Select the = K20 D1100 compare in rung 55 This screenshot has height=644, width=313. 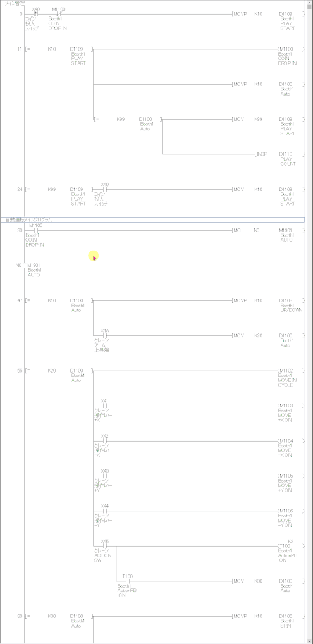click(59, 371)
